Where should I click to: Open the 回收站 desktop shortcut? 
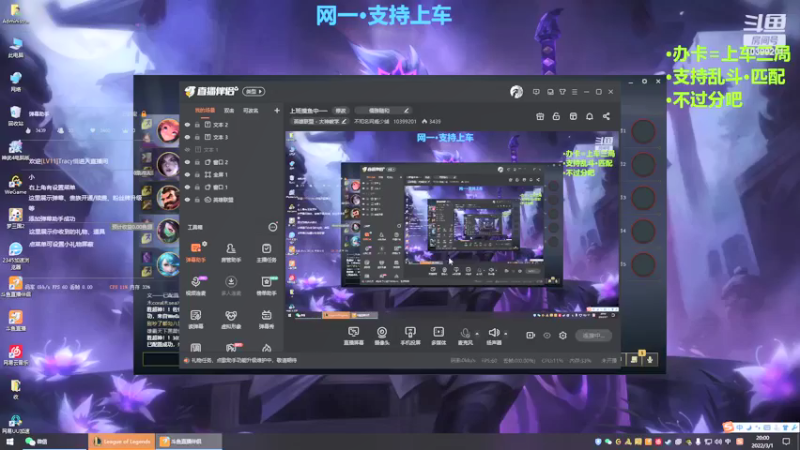point(15,115)
